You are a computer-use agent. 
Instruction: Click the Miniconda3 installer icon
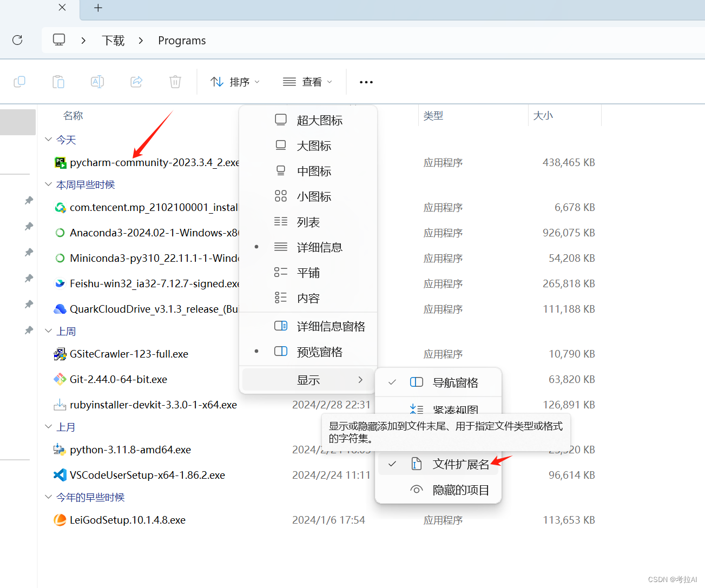click(x=60, y=258)
